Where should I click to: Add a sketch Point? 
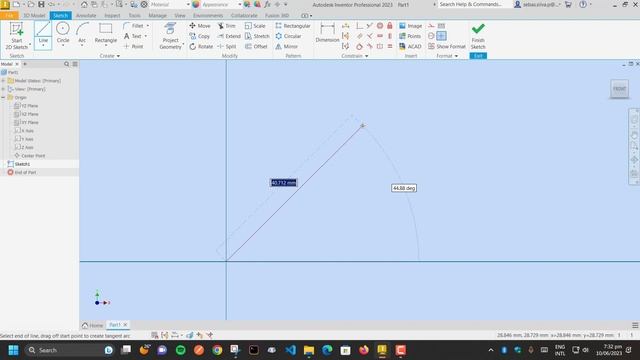click(133, 47)
